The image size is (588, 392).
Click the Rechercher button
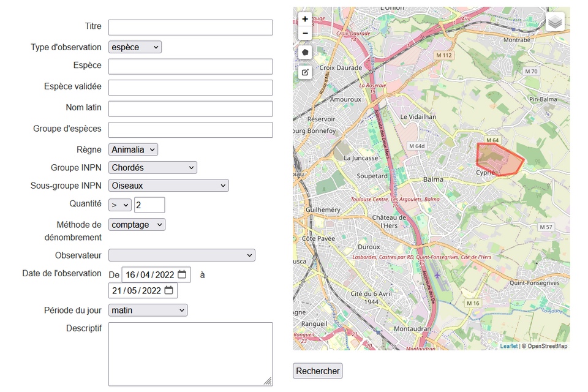tap(317, 371)
